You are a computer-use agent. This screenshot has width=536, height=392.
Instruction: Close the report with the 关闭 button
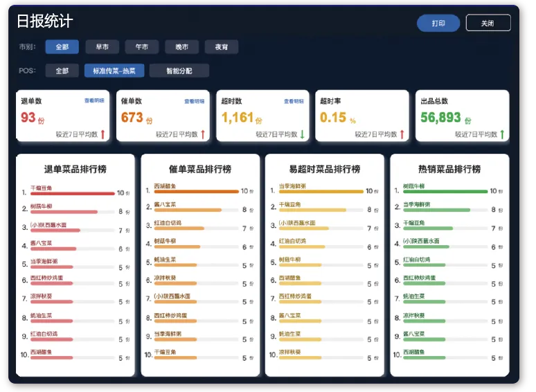point(488,24)
